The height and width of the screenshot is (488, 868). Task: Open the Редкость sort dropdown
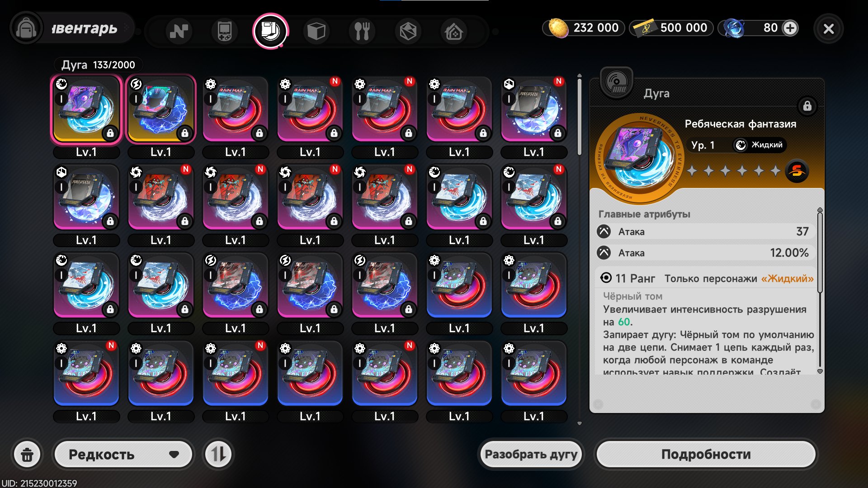tap(123, 454)
